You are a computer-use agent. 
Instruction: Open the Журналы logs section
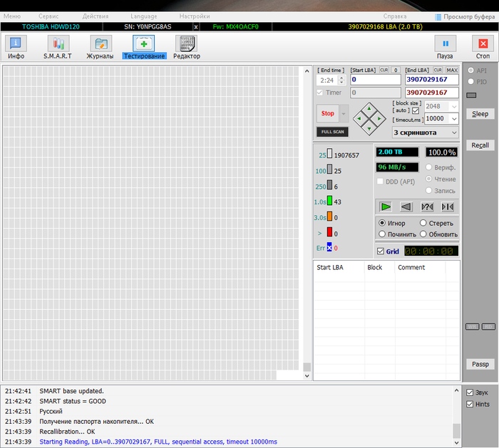pos(101,44)
